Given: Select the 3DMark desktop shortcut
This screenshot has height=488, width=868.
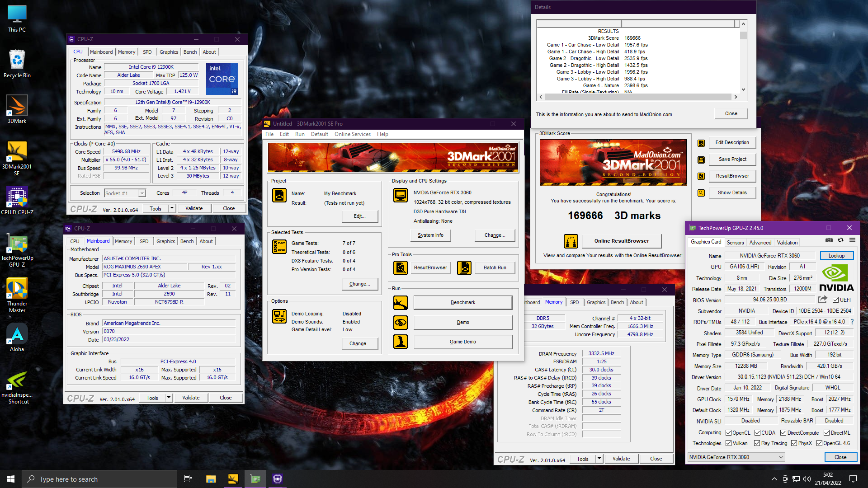Looking at the screenshot, I should click(17, 109).
